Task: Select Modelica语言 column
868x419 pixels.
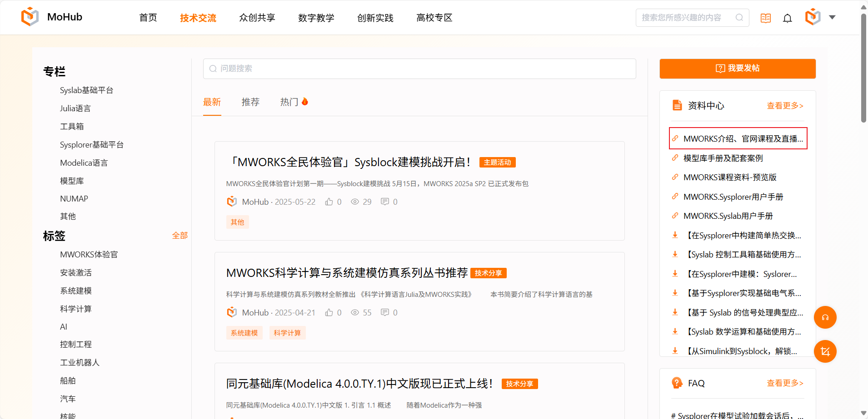Action: [x=84, y=163]
